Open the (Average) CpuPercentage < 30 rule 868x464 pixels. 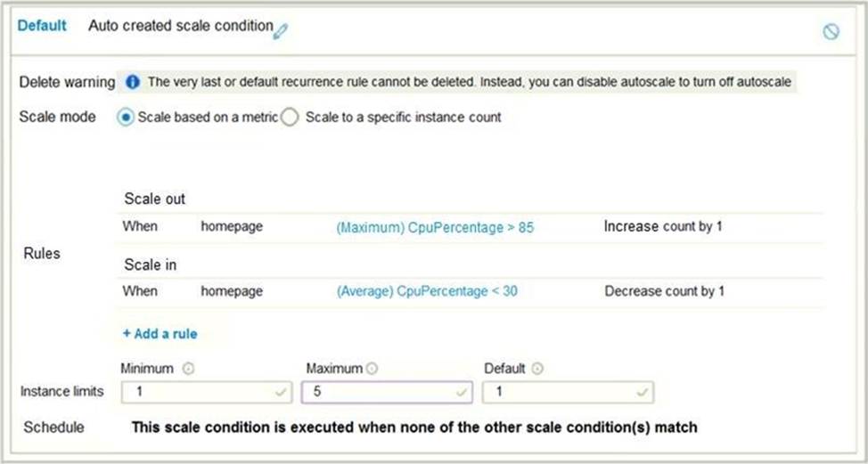[426, 291]
